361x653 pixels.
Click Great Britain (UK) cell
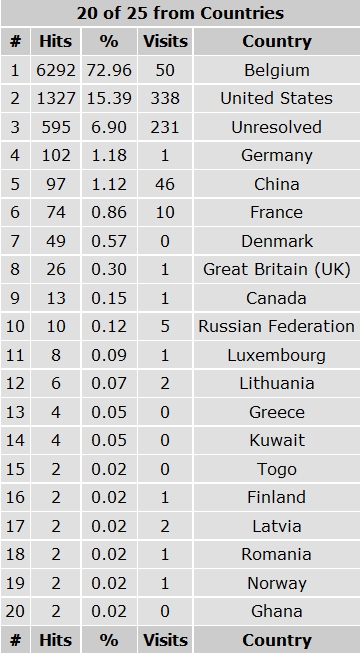pyautogui.click(x=276, y=269)
